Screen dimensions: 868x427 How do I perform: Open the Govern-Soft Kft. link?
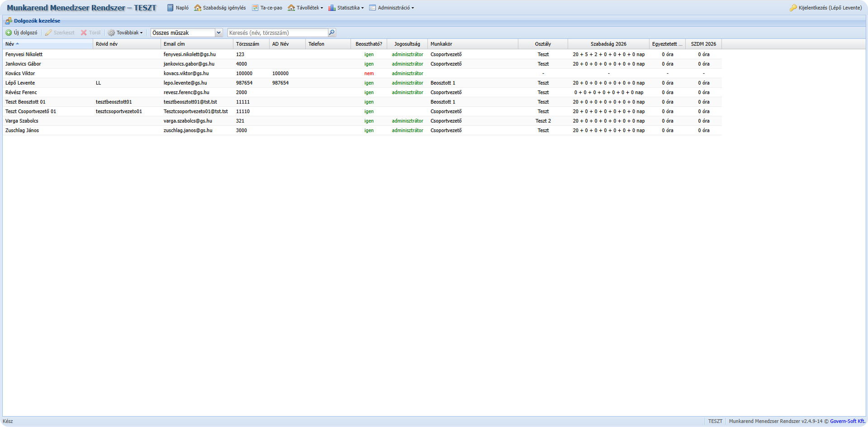tap(847, 421)
